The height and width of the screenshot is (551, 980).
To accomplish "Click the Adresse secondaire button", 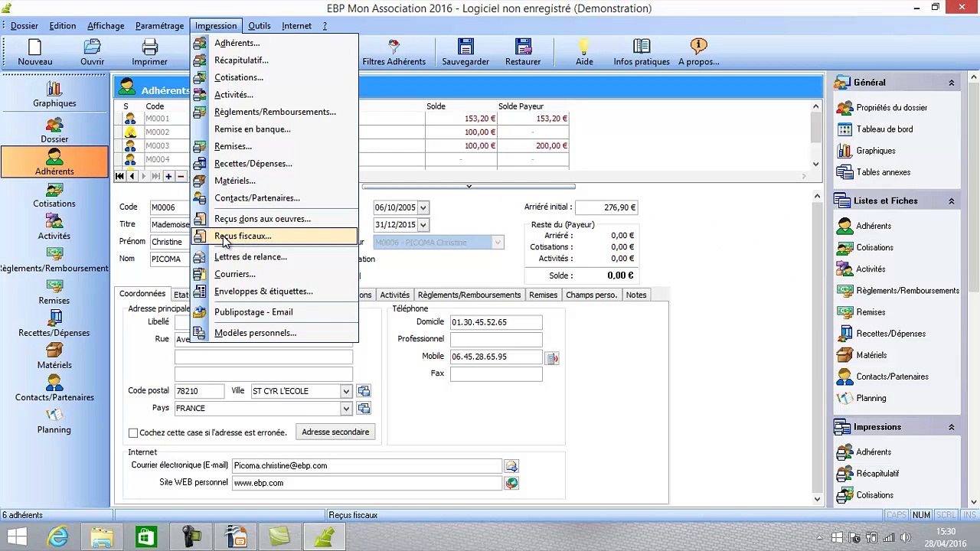I will tap(335, 432).
